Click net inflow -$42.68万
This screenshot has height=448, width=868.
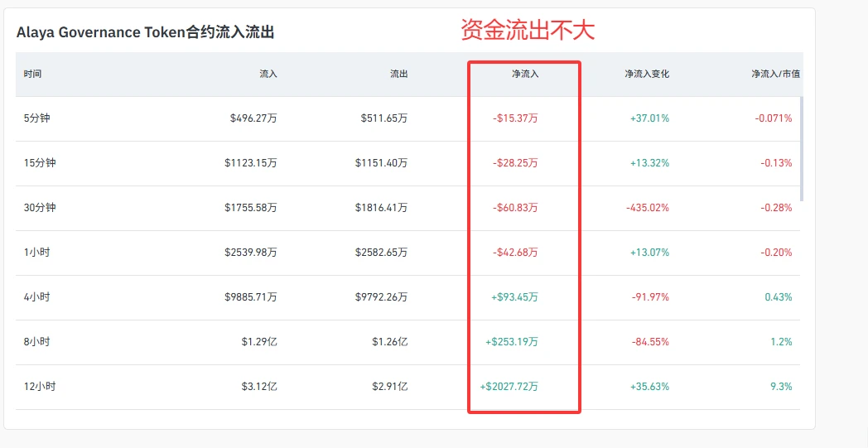pyautogui.click(x=515, y=252)
